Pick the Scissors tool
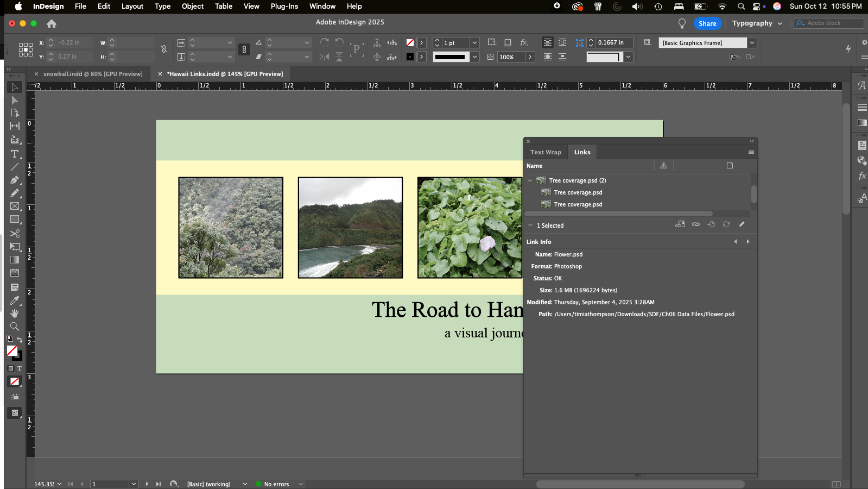The height and width of the screenshot is (489, 868). (x=15, y=234)
